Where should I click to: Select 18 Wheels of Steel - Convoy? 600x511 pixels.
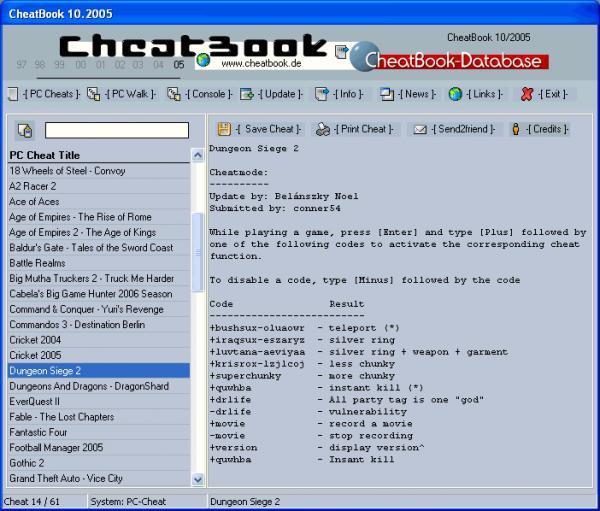click(x=99, y=171)
